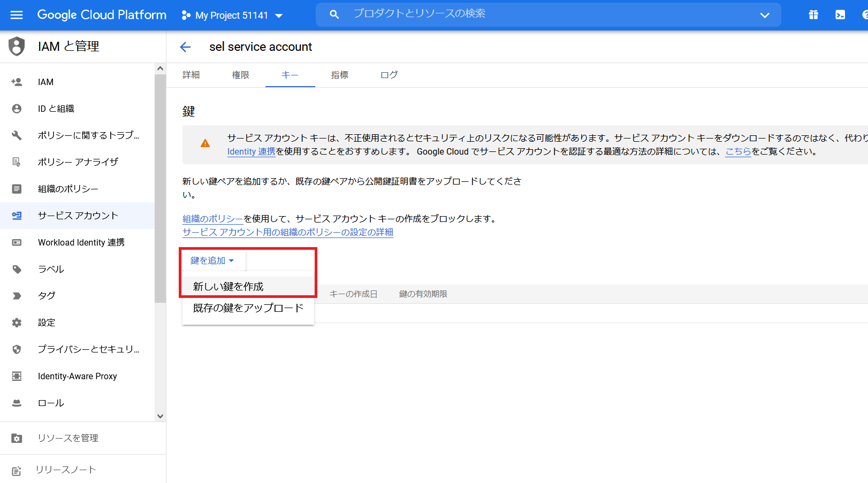Switch to the 権限 tab

pos(241,75)
